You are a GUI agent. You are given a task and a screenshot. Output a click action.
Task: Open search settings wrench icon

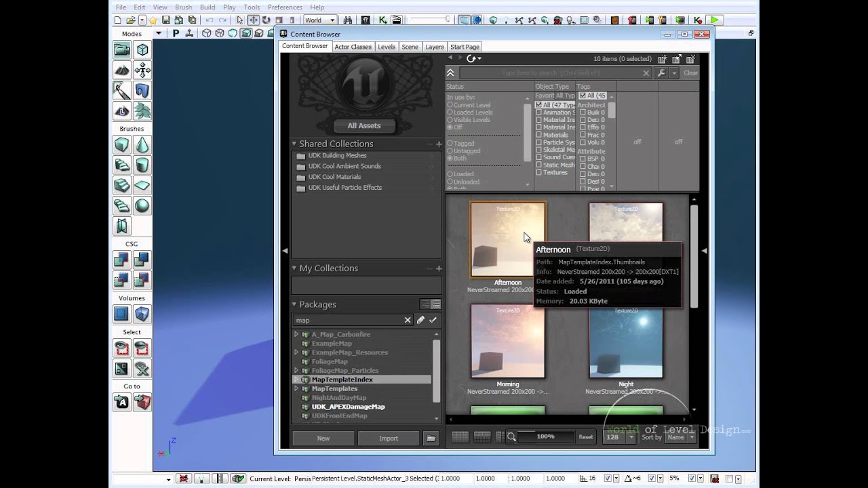click(661, 73)
